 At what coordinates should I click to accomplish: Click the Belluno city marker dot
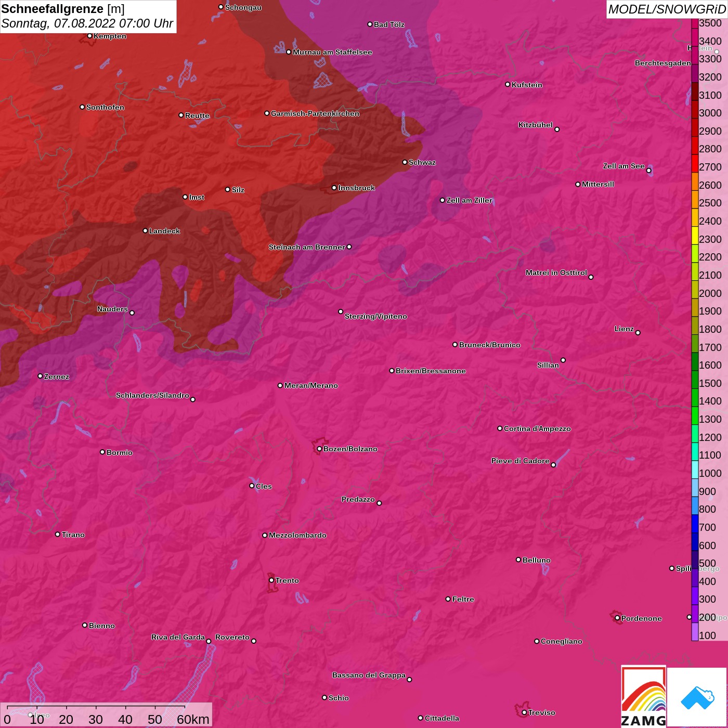pos(518,560)
